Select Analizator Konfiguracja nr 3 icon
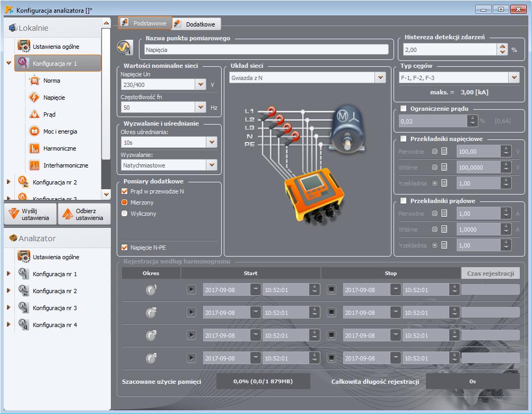 pos(23,308)
